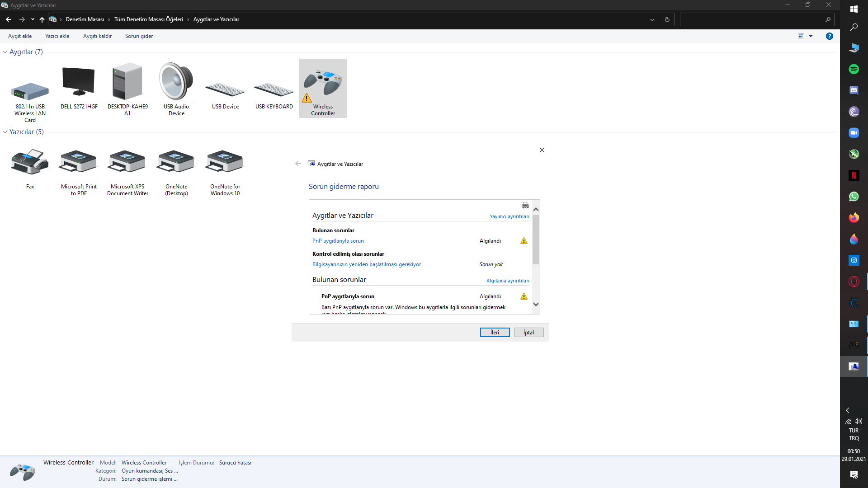Select Microsoft Print to PDF printer
The image size is (868, 488).
point(78,162)
